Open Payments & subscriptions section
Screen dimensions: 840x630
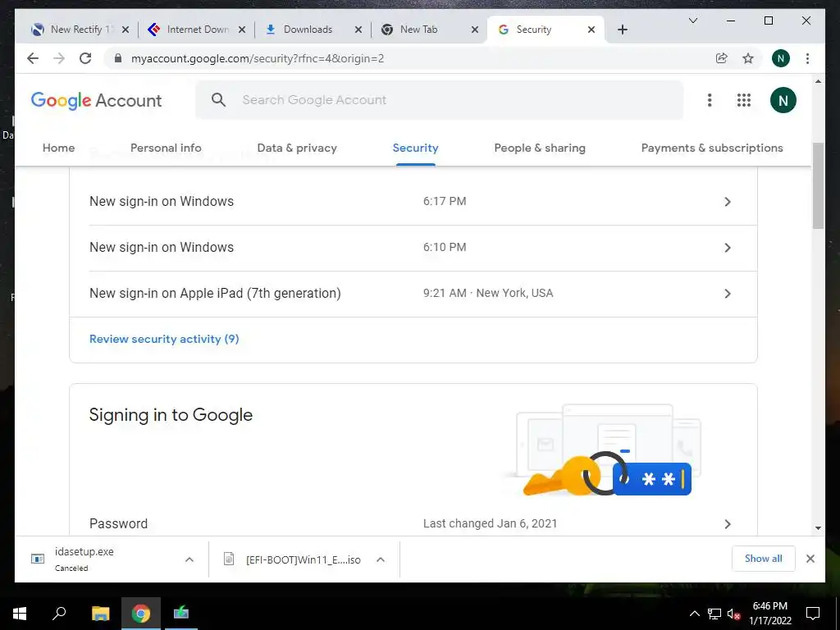712,148
